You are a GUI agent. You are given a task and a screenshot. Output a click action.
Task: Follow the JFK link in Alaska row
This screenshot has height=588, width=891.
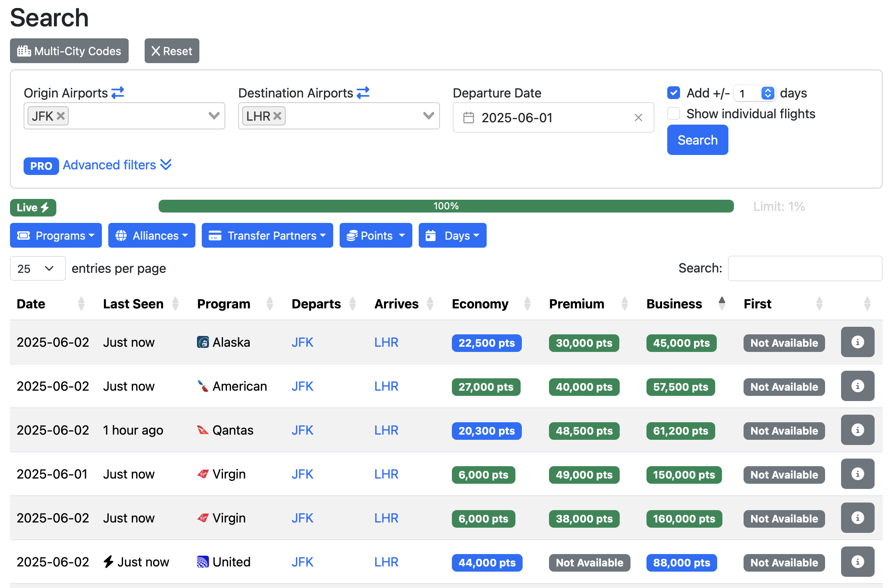point(302,342)
